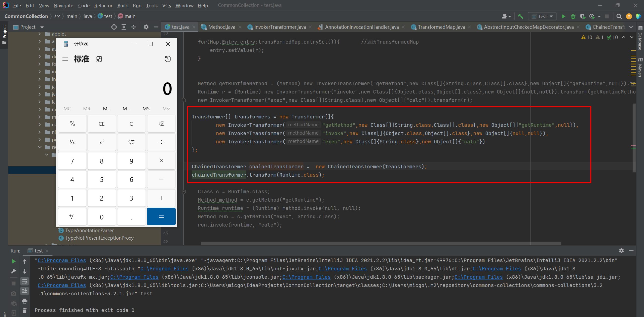Open the test run configuration dropdown
This screenshot has height=317, width=644.
[542, 16]
